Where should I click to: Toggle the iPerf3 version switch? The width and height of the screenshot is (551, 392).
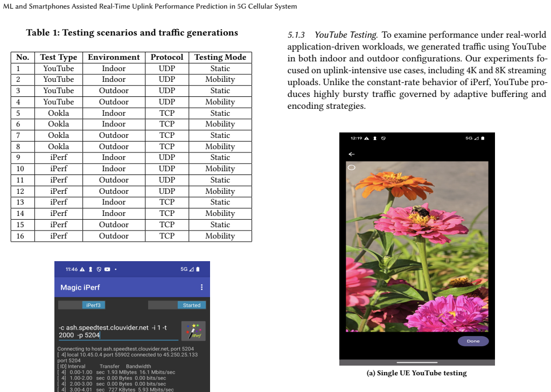tap(81, 305)
